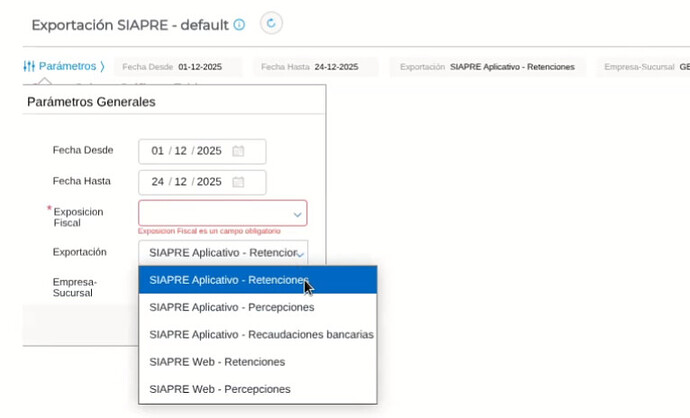Click the Fecha Hasta 24-12-2025 summary chip
690x418 pixels.
[315, 67]
